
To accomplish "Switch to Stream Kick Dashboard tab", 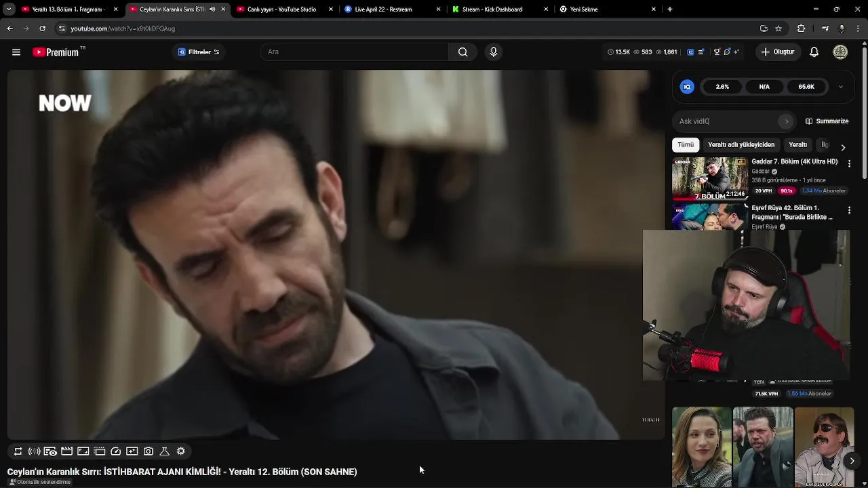I will coord(499,9).
